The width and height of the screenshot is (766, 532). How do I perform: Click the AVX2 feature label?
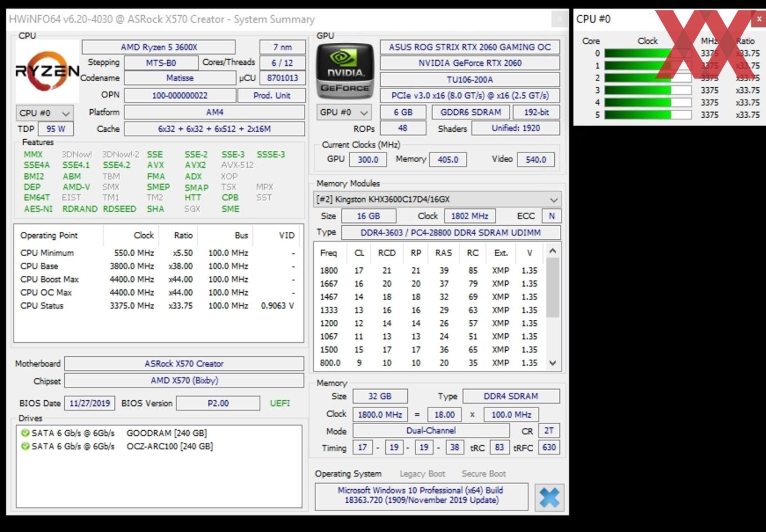pyautogui.click(x=195, y=165)
